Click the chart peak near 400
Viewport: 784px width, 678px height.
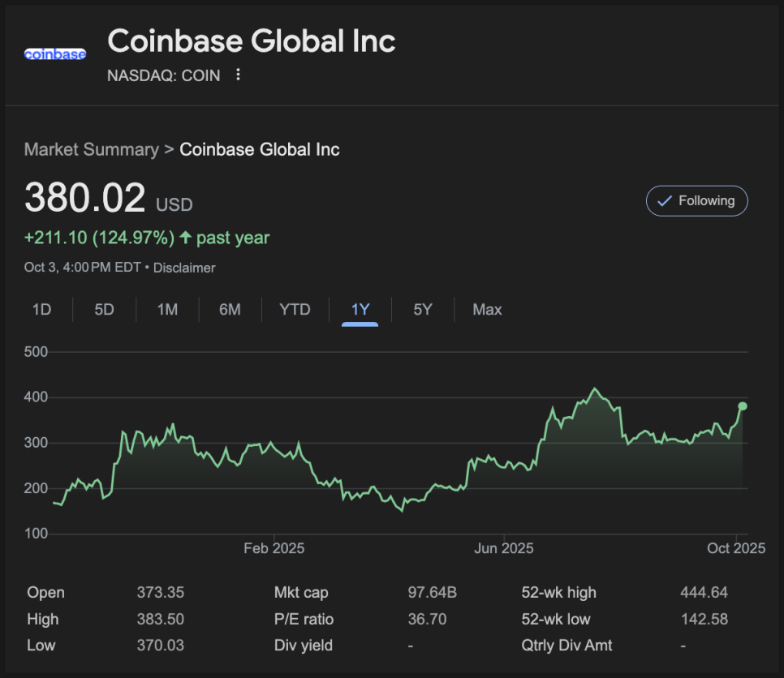pyautogui.click(x=595, y=389)
